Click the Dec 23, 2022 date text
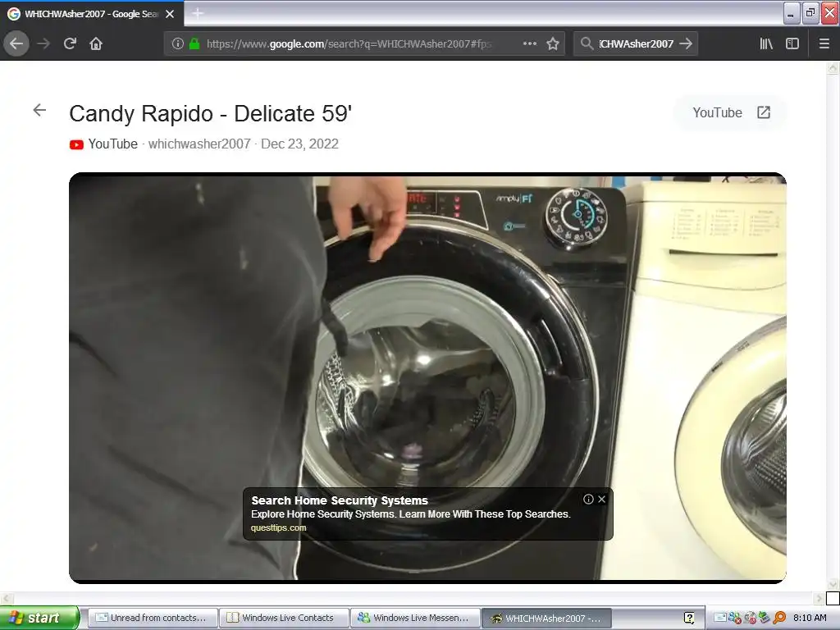Image resolution: width=840 pixels, height=630 pixels. tap(299, 144)
